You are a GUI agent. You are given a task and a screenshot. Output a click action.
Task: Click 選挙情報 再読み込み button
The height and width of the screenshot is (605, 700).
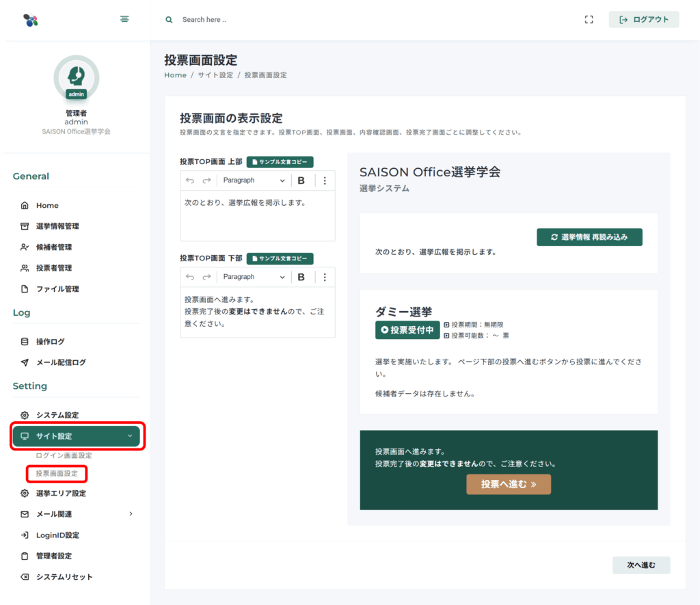589,237
